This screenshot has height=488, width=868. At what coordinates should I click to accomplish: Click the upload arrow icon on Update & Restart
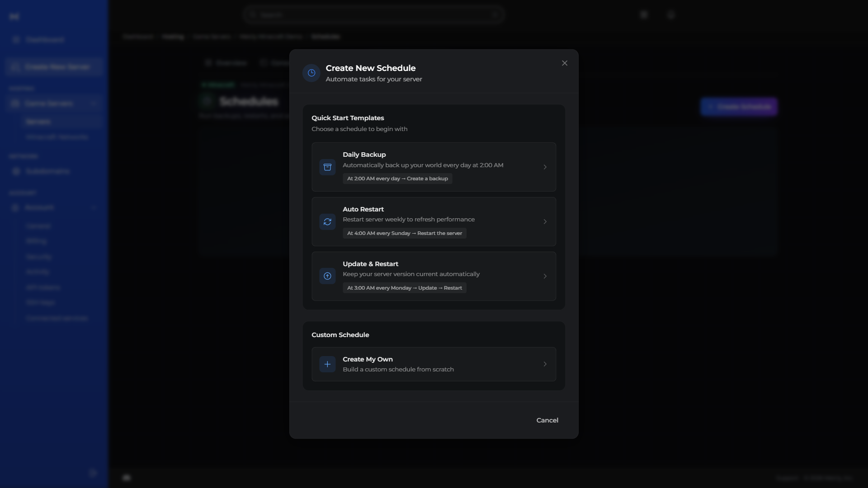pyautogui.click(x=327, y=276)
